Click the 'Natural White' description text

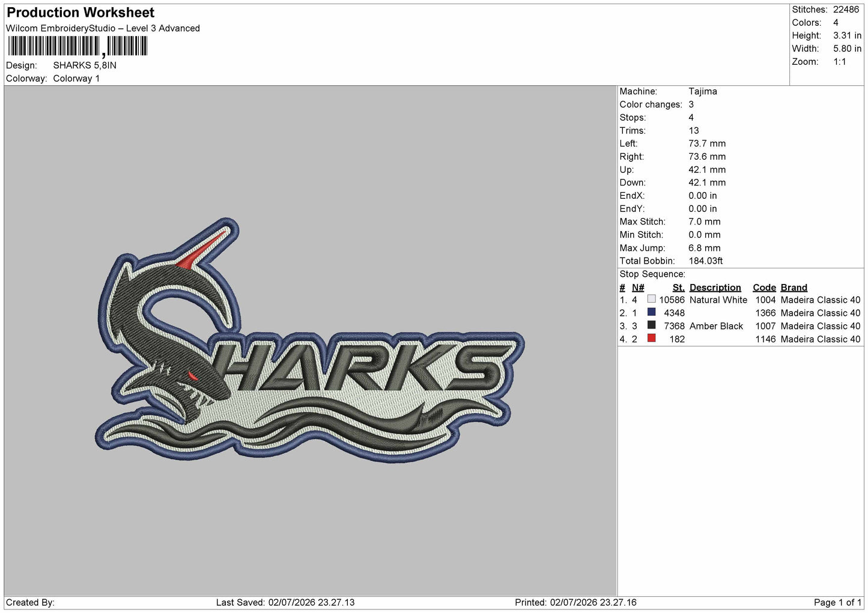718,300
